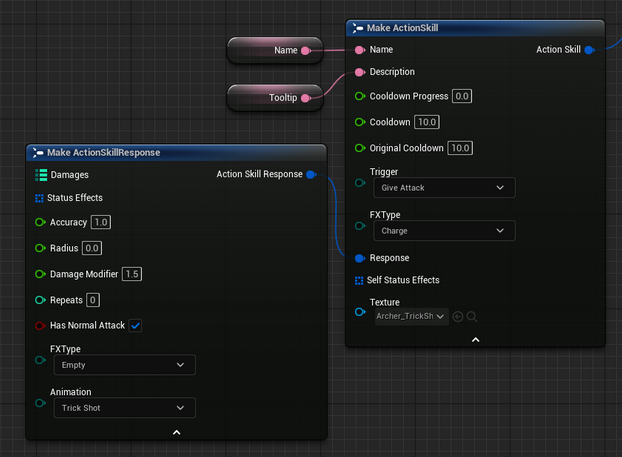This screenshot has height=457, width=622.
Task: Click the Status Effects array pin icon
Action: point(39,198)
